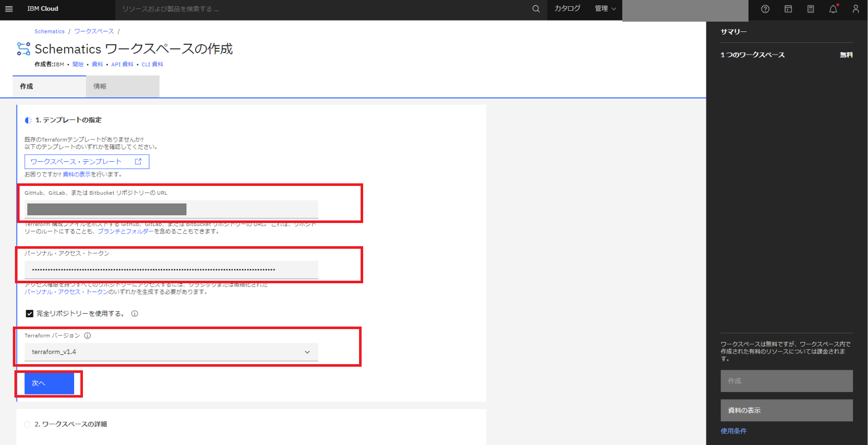Open the user profile avatar icon
The height and width of the screenshot is (445, 868).
click(856, 9)
